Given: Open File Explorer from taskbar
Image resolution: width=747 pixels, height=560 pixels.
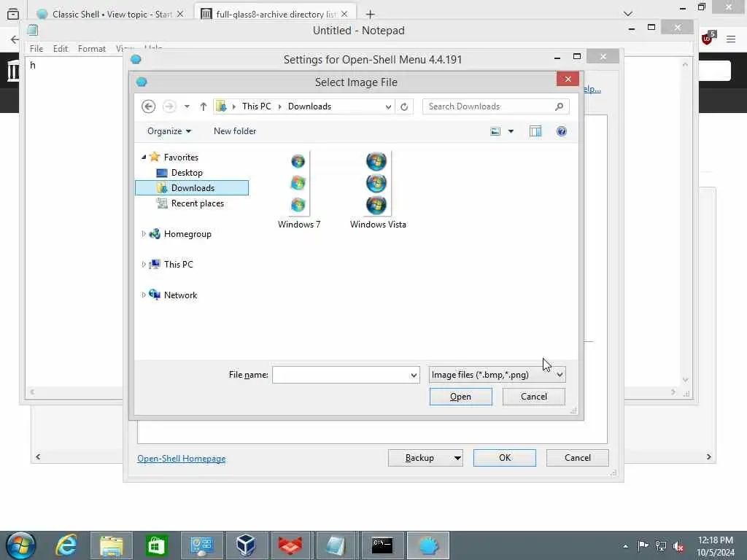Looking at the screenshot, I should (x=112, y=545).
